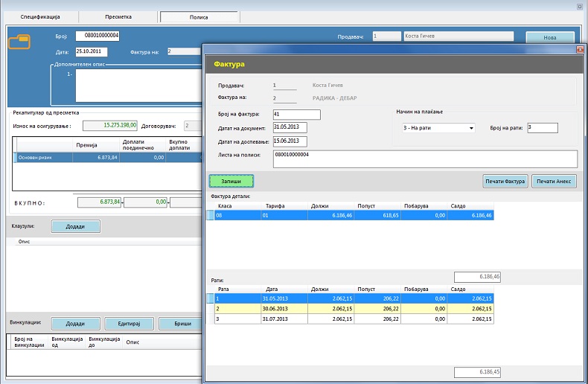Close the Фактура dialog window

pyautogui.click(x=580, y=50)
